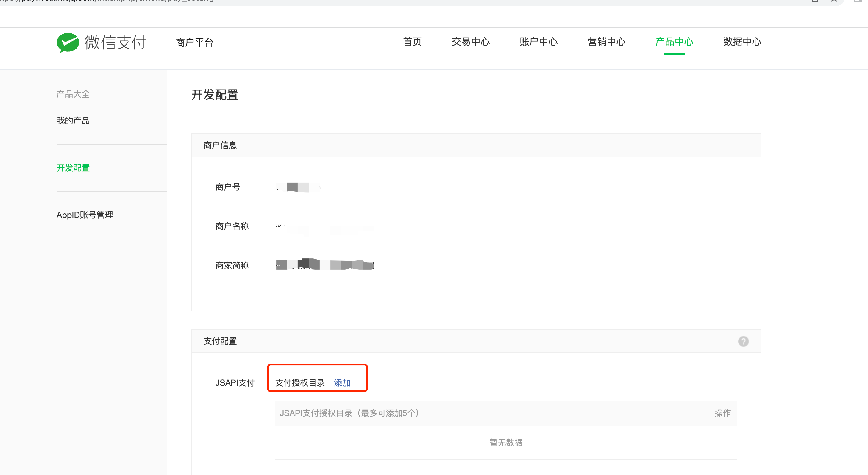Image resolution: width=868 pixels, height=475 pixels.
Task: Click the blurred 商家简称 value
Action: tap(324, 265)
